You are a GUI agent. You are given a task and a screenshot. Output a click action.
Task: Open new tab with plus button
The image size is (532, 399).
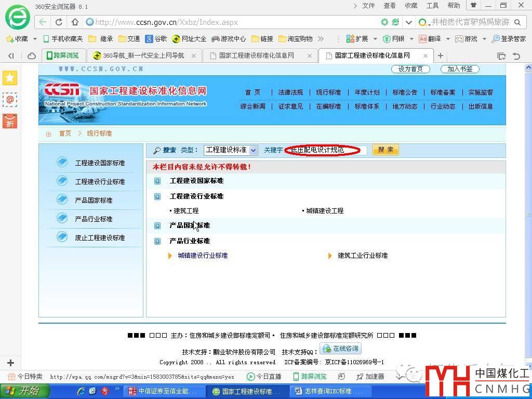[x=441, y=56]
